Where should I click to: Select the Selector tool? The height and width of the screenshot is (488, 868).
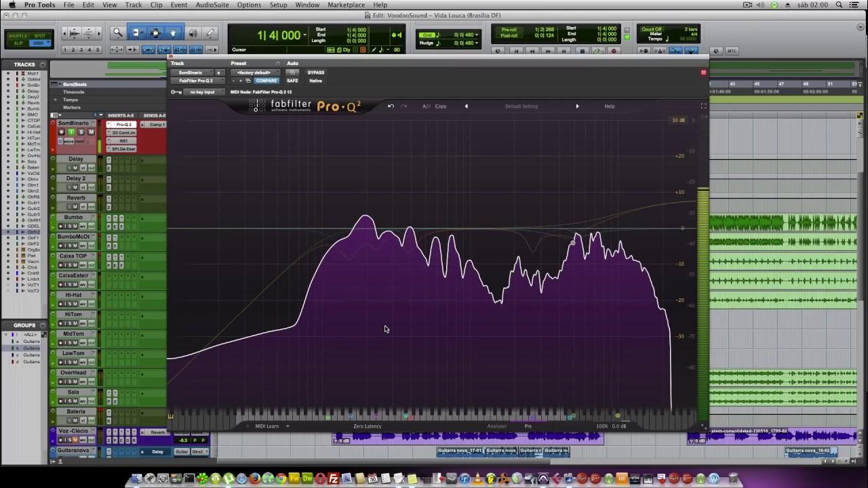[155, 33]
